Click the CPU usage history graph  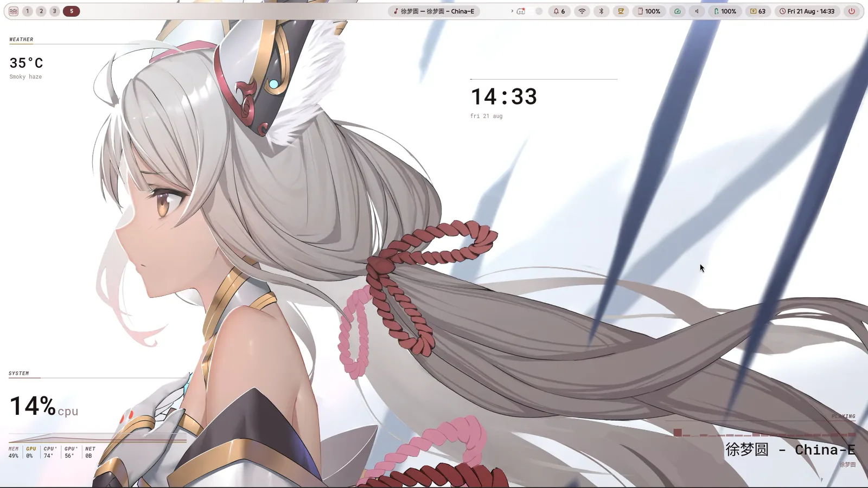point(98,438)
